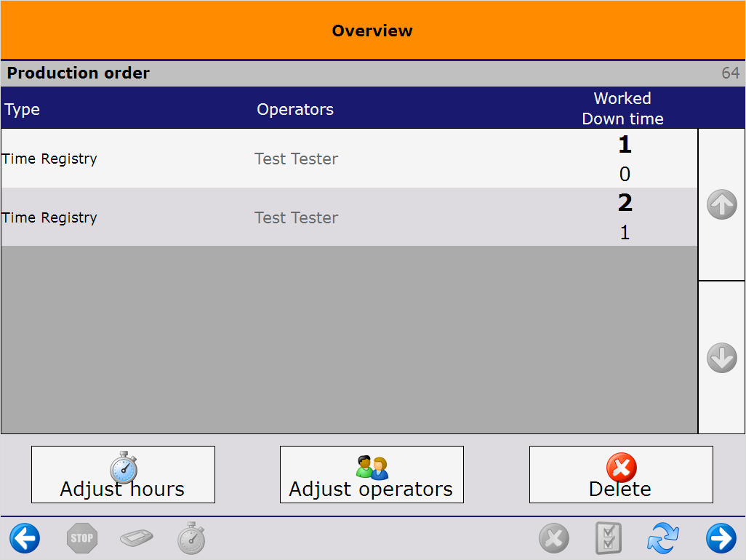Refresh the overview with blue arrows icon

tap(663, 539)
